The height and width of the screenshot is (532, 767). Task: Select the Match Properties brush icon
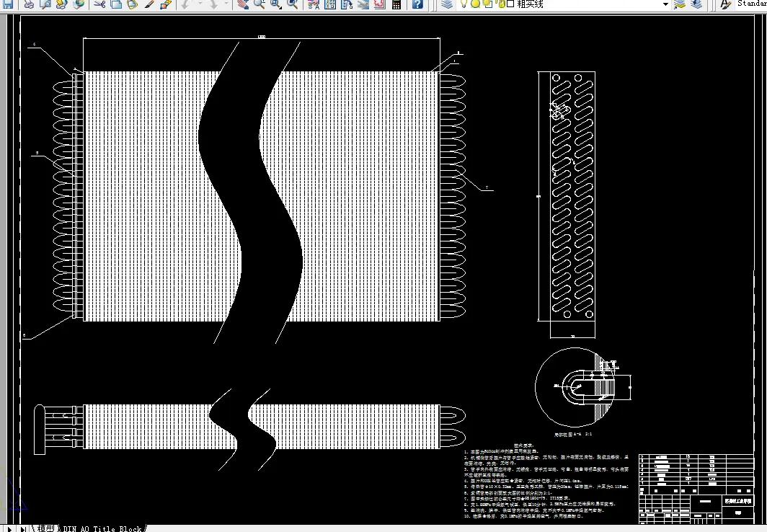point(149,4)
